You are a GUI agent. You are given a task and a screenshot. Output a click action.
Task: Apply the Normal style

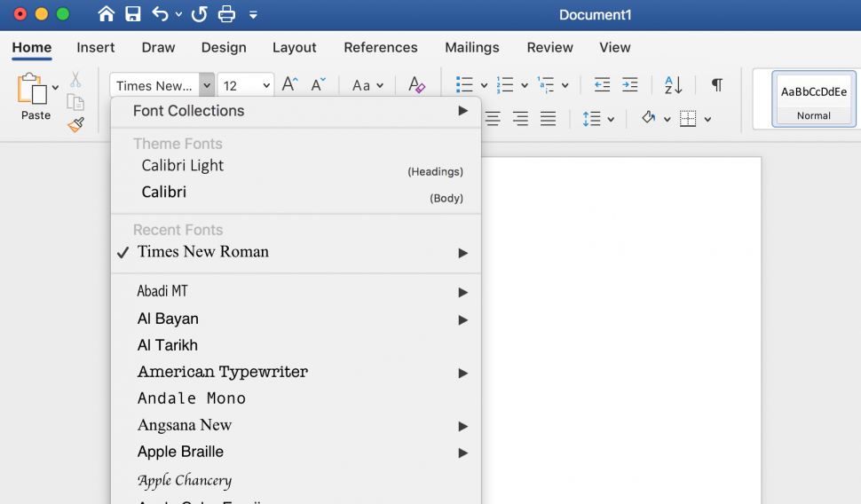click(813, 99)
